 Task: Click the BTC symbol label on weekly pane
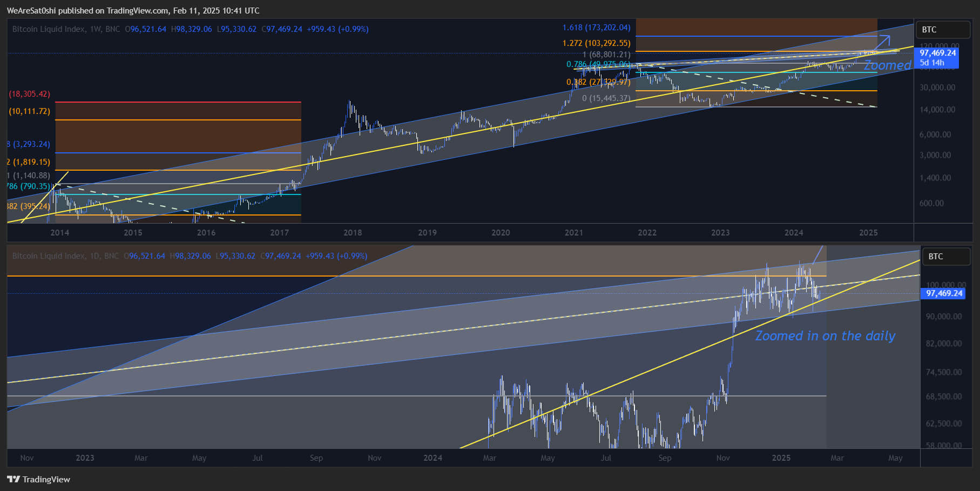[x=943, y=30]
